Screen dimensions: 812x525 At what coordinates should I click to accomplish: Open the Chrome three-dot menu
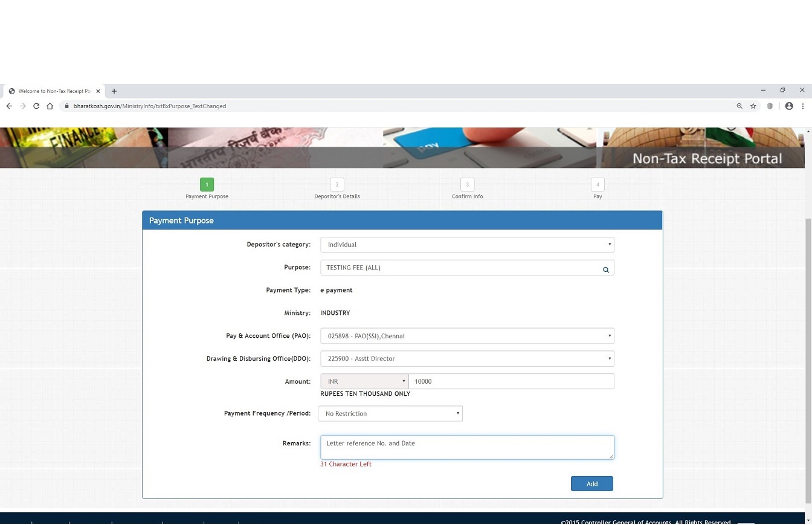click(803, 106)
